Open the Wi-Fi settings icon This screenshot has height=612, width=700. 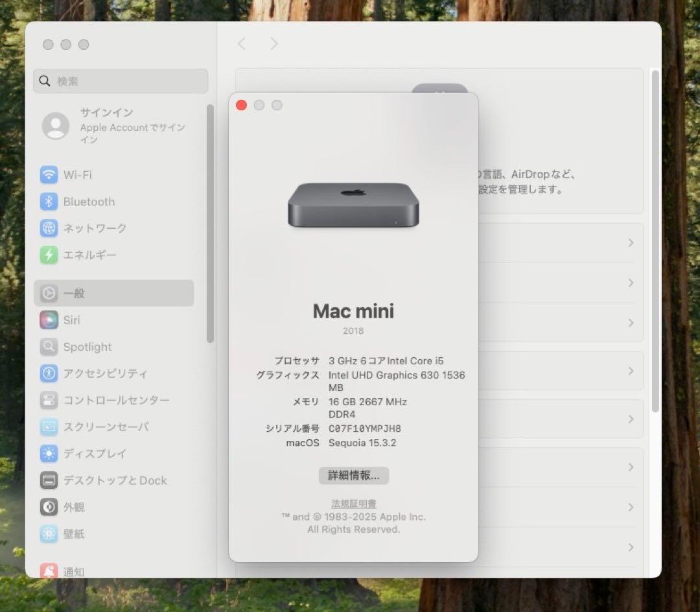pyautogui.click(x=49, y=175)
